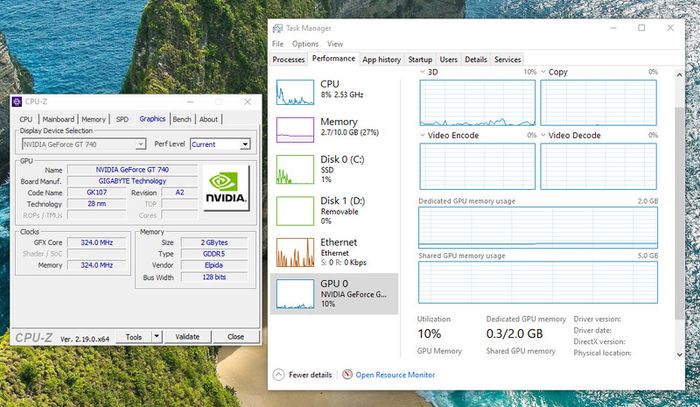Minimize the Task Manager window

pyautogui.click(x=613, y=28)
